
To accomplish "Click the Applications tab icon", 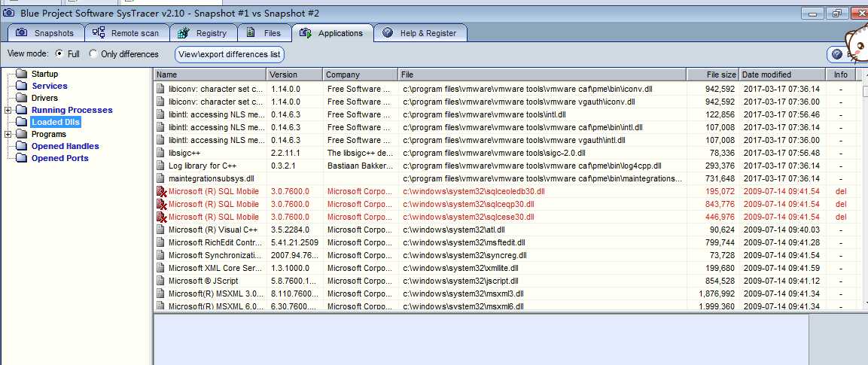I will (x=306, y=32).
